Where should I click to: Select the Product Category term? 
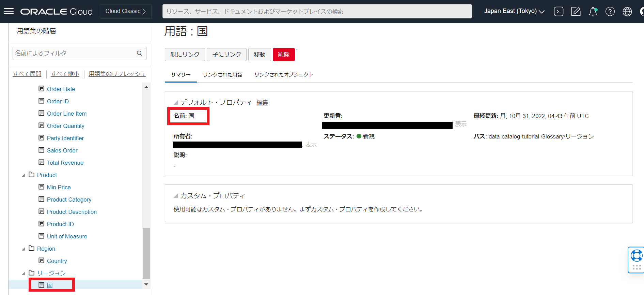point(69,200)
